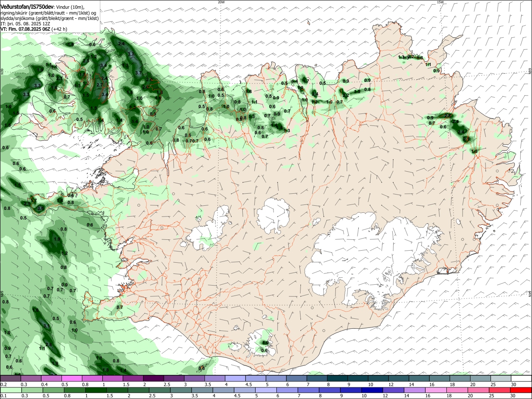The width and height of the screenshot is (532, 399).
Task: Click the Veðurstofan/IS750dev title text
Action: tap(27, 7)
